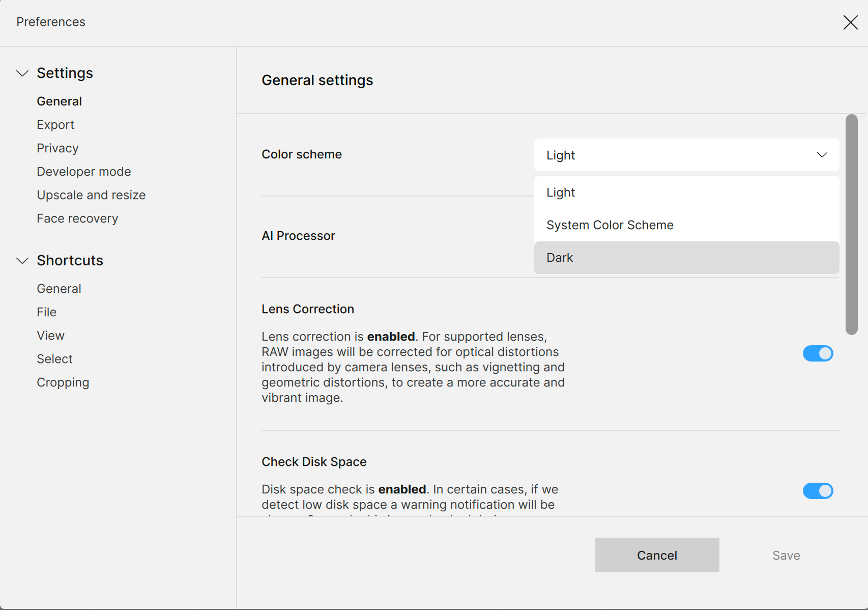Open Export settings page
The width and height of the screenshot is (868, 610).
click(55, 125)
